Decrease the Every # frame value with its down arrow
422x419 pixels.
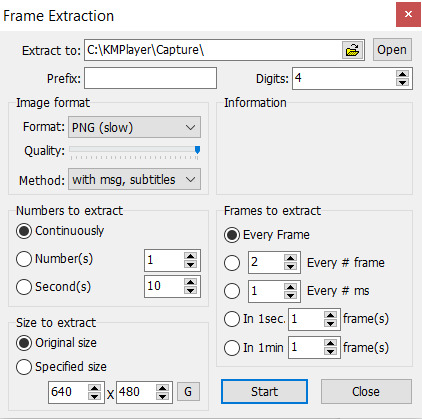click(x=291, y=267)
